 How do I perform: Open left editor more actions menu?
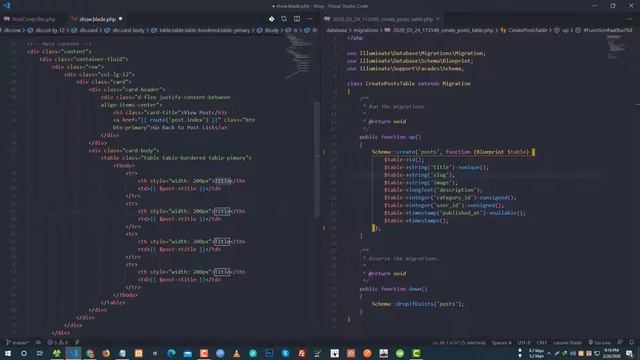click(310, 19)
